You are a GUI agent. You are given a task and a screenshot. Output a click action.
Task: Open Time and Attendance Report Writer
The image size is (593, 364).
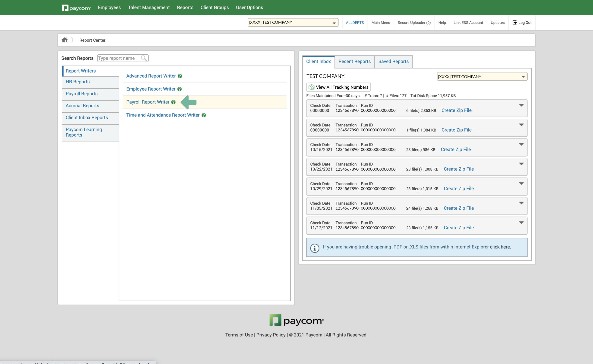coord(163,115)
